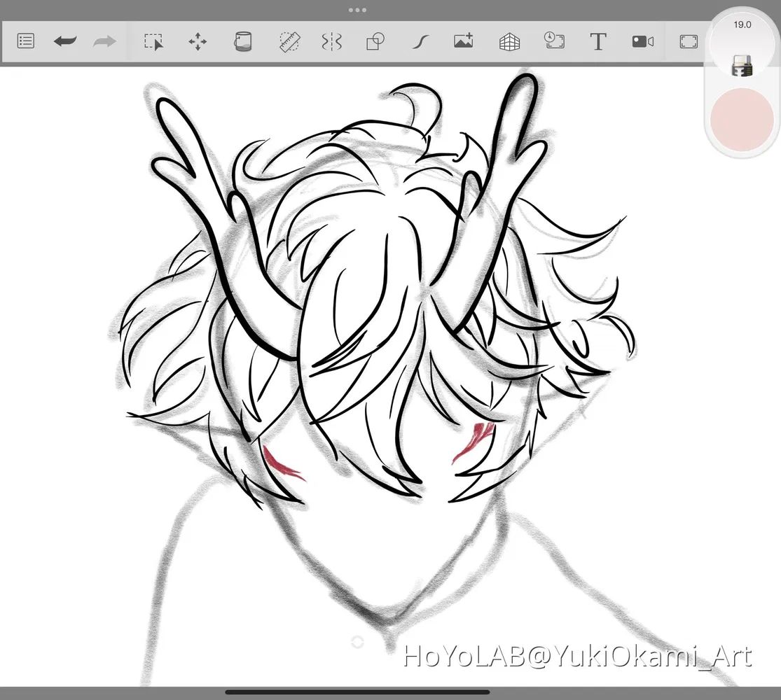Open the Ruler guides tool

(x=289, y=42)
